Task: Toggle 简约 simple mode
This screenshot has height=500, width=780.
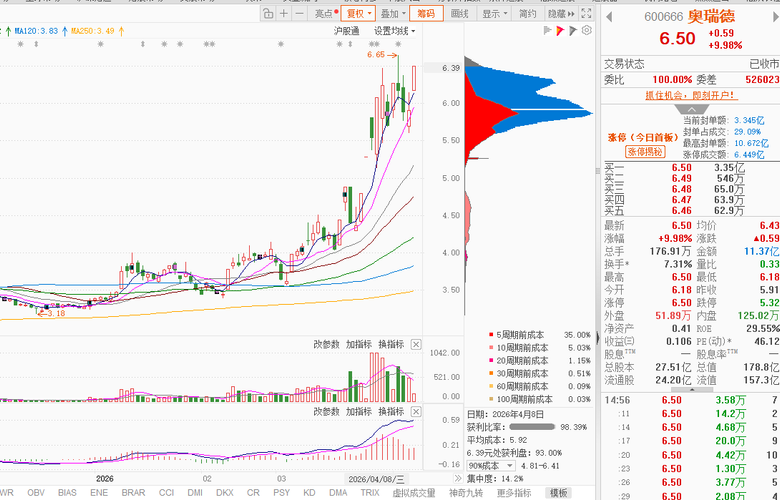Action: [x=527, y=13]
